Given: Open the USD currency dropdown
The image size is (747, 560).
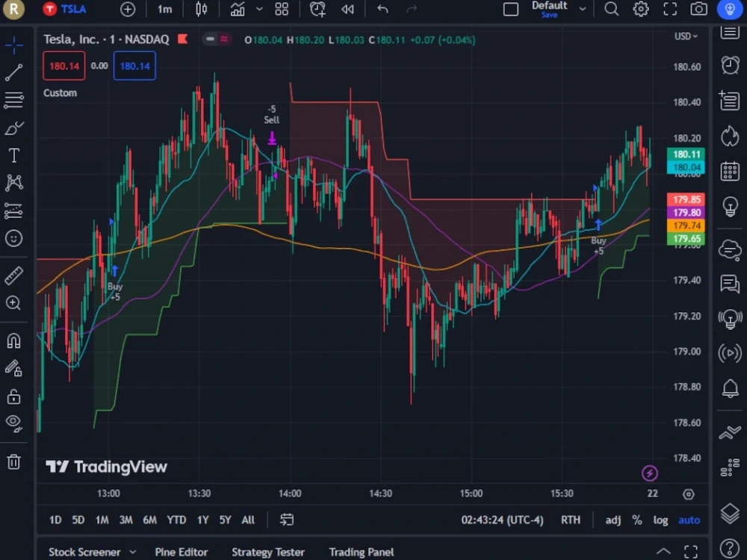Looking at the screenshot, I should 686,36.
